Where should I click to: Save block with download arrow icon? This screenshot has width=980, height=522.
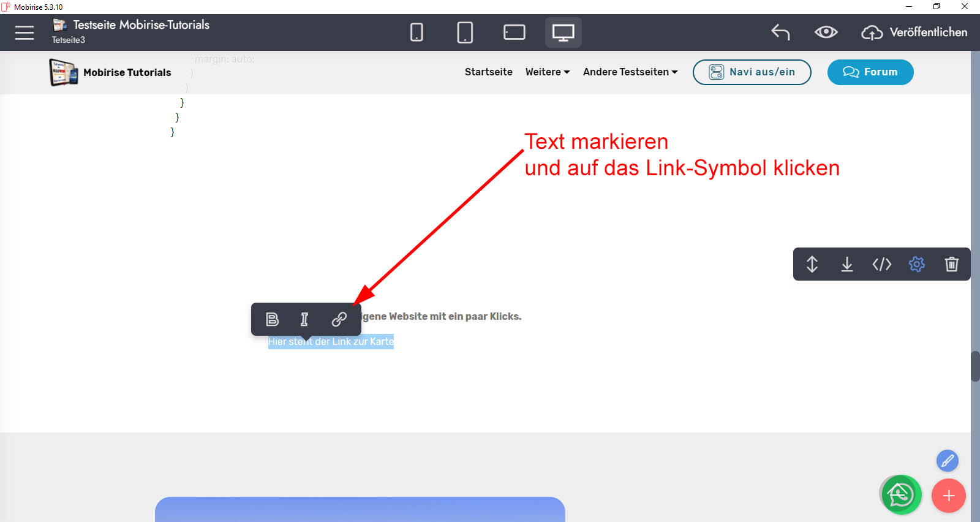click(x=846, y=264)
